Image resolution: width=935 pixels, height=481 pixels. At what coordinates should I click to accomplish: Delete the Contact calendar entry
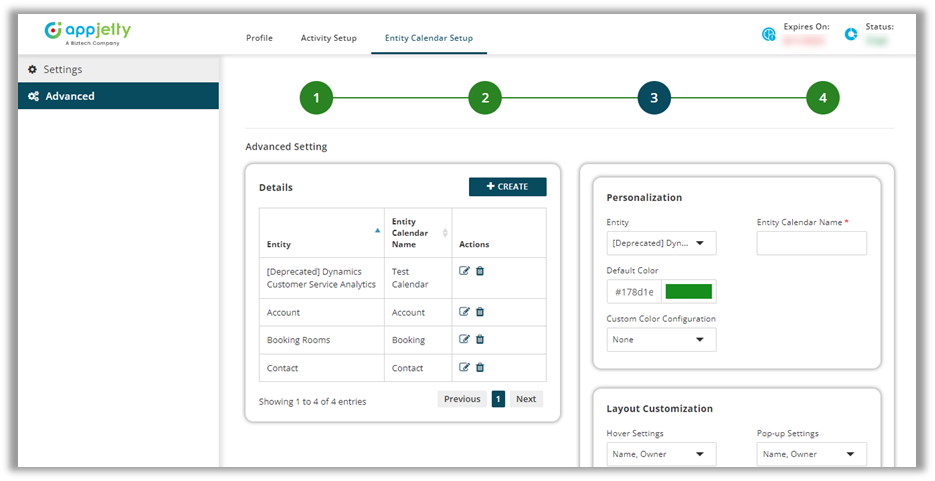[480, 368]
